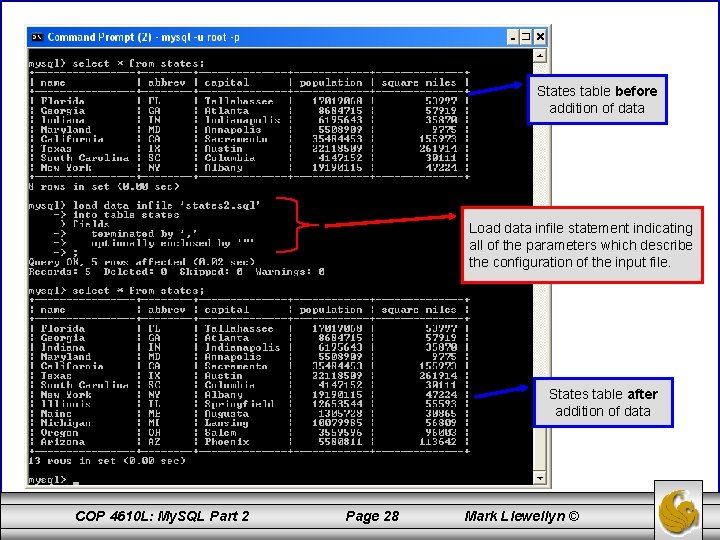Image resolution: width=720 pixels, height=540 pixels.
Task: Click population value '12653544'
Action: coord(337,404)
